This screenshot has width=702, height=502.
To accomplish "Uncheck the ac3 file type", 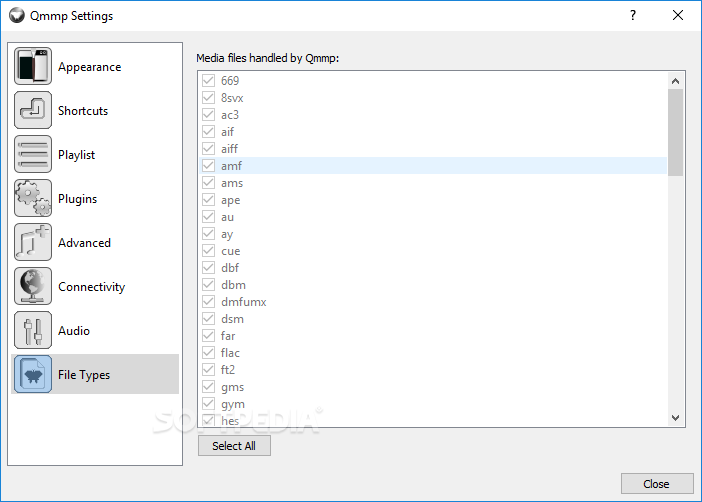I will tap(208, 115).
